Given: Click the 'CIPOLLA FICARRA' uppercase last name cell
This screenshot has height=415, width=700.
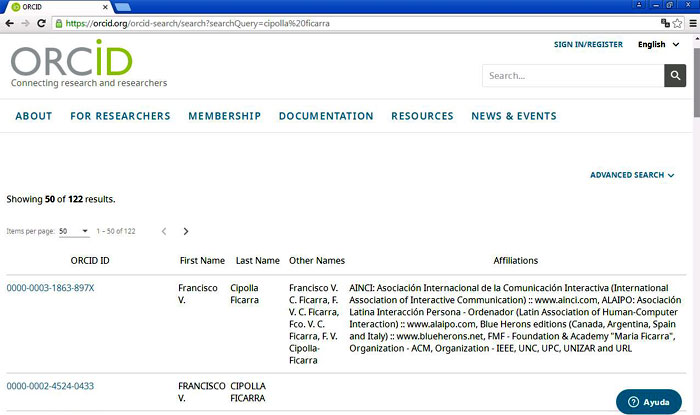Looking at the screenshot, I should coord(248,392).
